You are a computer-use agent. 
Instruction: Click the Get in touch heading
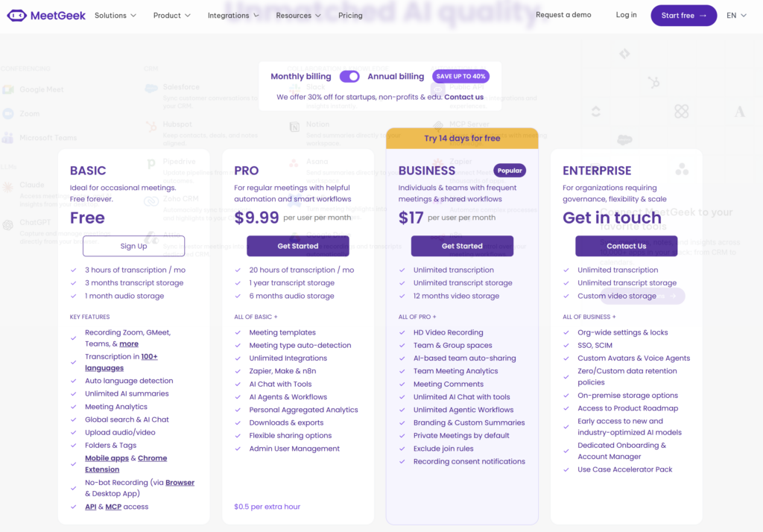click(612, 218)
